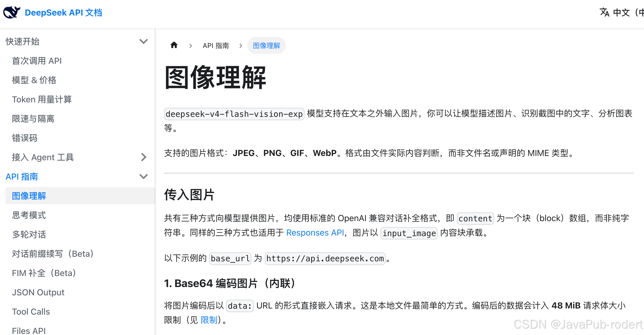
Task: Navigate to JSON Output page
Action: pos(38,292)
